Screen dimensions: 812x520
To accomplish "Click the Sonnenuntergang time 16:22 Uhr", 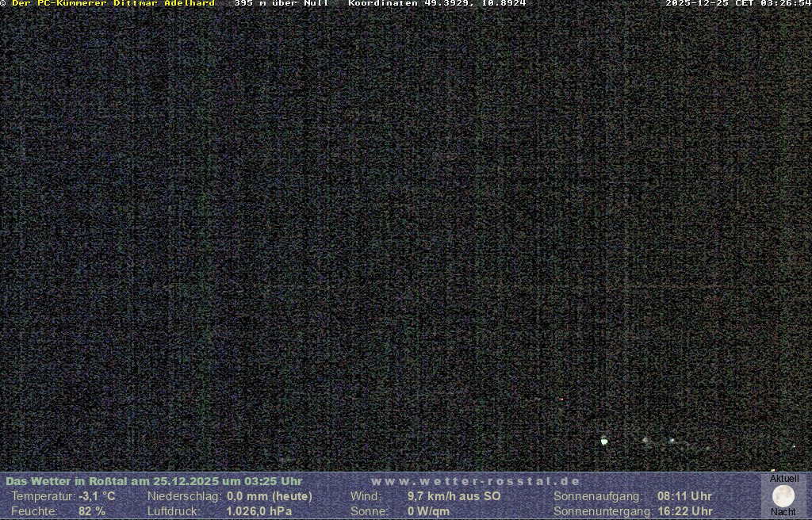I will click(684, 511).
